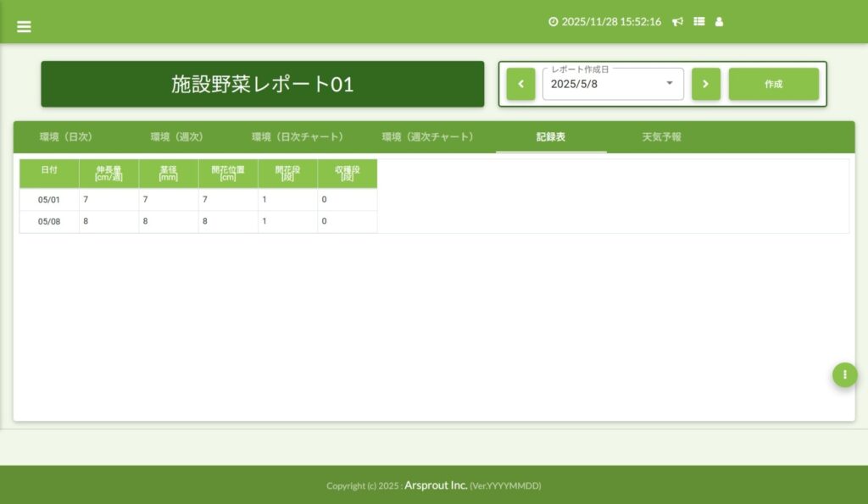This screenshot has height=504, width=868.
Task: Expand the レポート作成日 dropdown arrow
Action: [670, 84]
